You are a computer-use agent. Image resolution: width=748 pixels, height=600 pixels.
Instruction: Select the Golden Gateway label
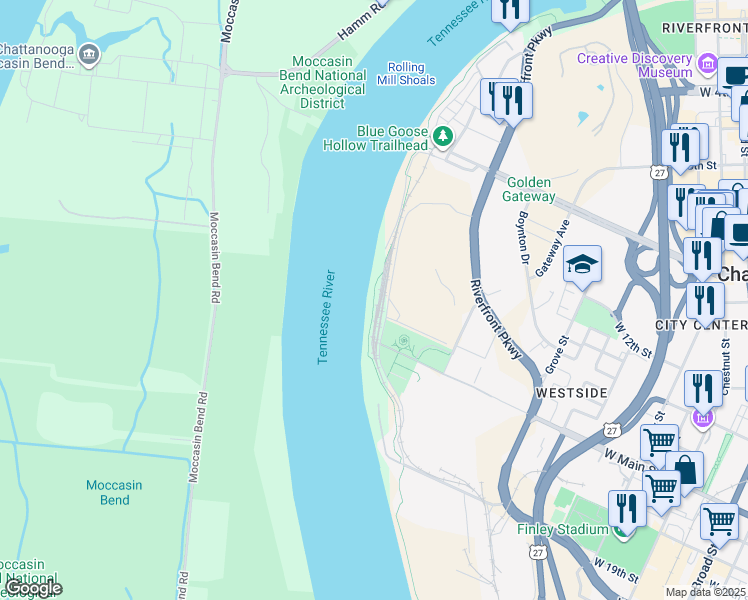(529, 189)
